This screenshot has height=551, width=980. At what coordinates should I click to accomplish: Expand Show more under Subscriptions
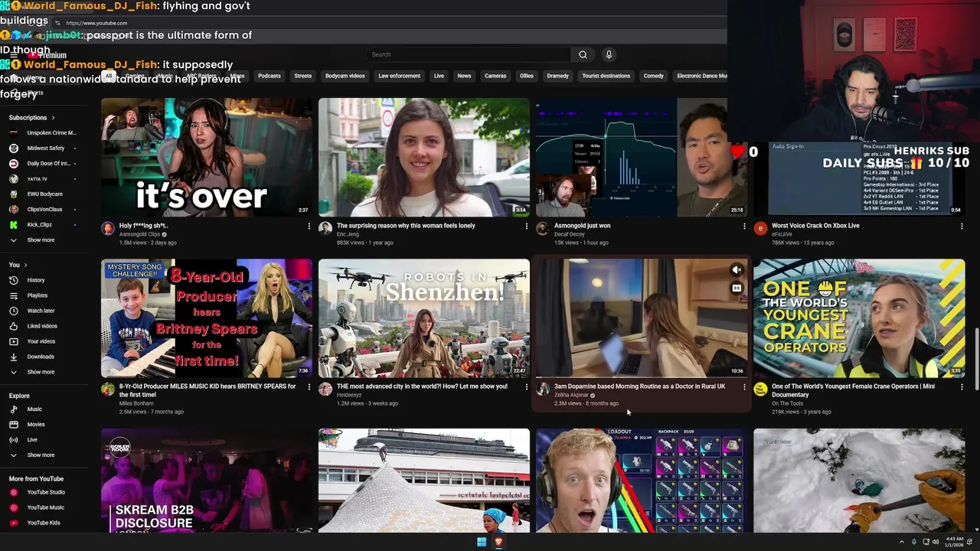[41, 240]
